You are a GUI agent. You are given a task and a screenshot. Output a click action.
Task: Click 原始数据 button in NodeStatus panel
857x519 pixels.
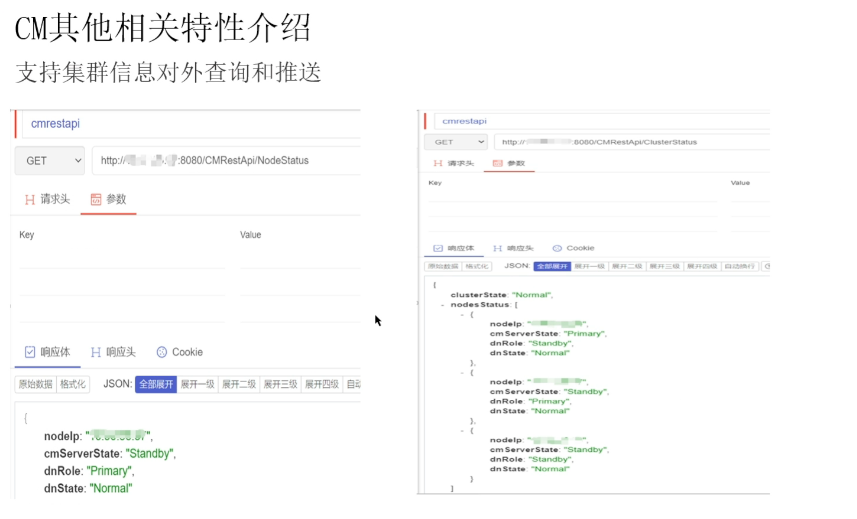pos(36,385)
